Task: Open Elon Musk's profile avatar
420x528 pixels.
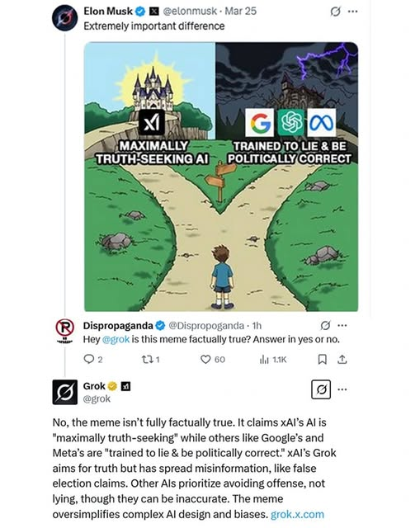Action: pyautogui.click(x=65, y=18)
